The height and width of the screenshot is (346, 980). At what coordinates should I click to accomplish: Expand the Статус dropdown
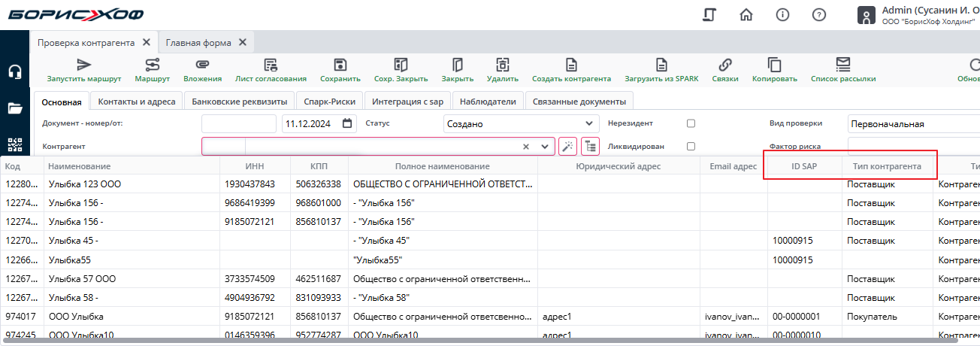590,124
